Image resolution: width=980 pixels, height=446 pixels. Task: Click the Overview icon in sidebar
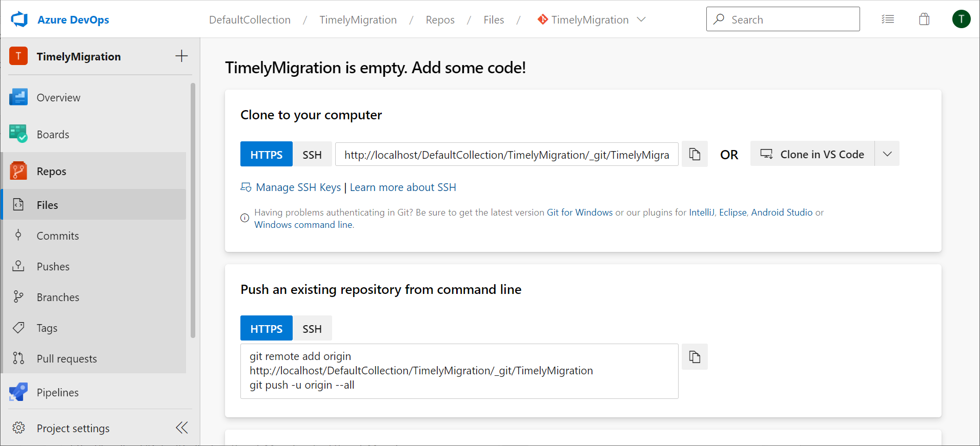(x=18, y=97)
